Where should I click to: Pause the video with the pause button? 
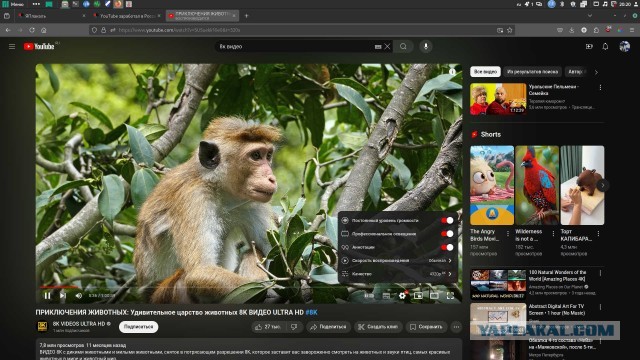pos(47,296)
